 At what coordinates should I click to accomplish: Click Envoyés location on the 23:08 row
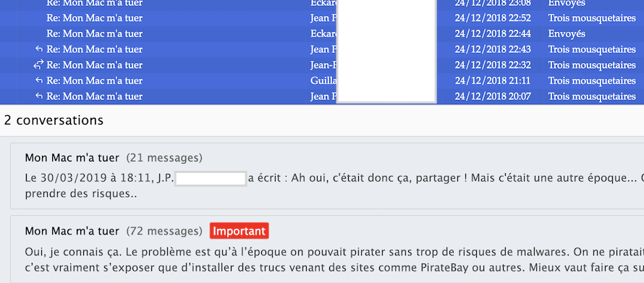(x=567, y=4)
